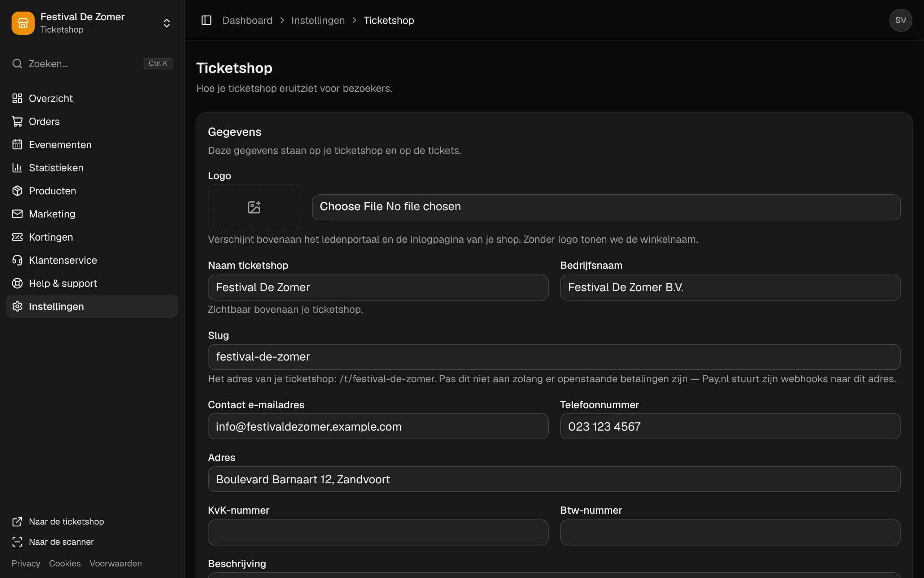
Task: Go to Orders in the sidebar
Action: [92, 122]
